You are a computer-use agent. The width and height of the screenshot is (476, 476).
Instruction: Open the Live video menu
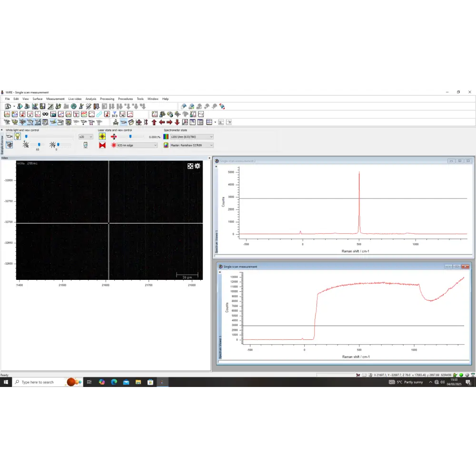74,99
